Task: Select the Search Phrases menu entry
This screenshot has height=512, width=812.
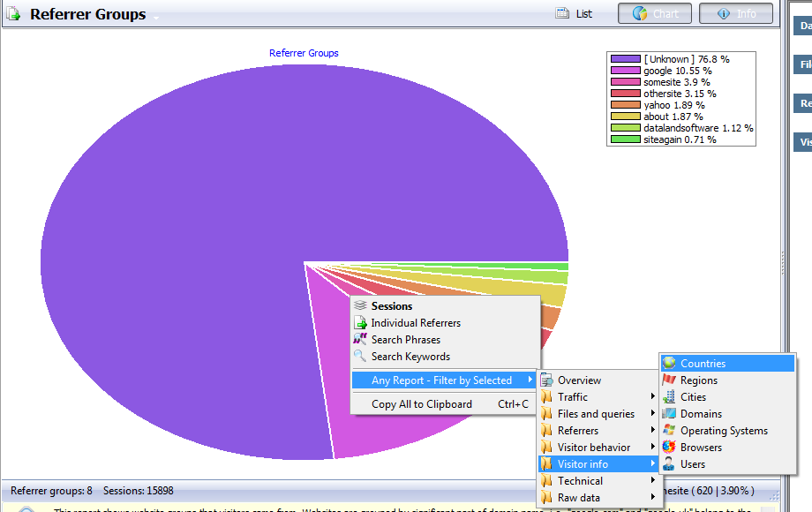Action: pos(446,340)
